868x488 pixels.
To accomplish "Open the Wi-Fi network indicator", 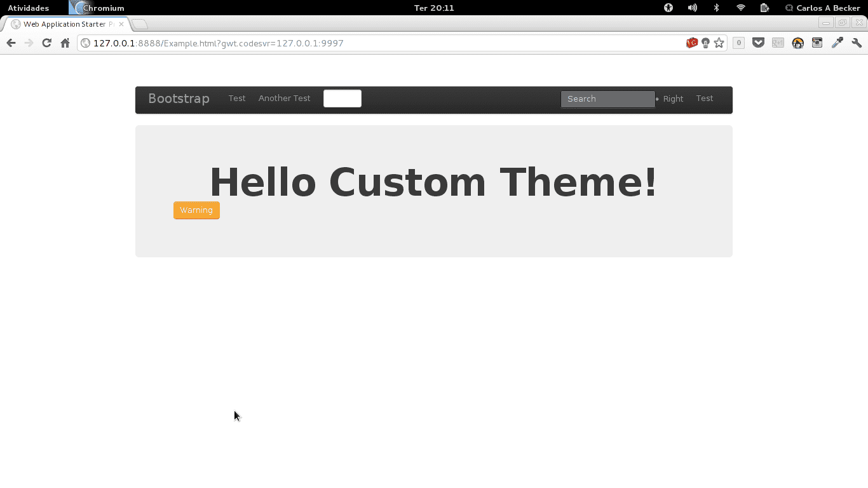I will pyautogui.click(x=740, y=8).
